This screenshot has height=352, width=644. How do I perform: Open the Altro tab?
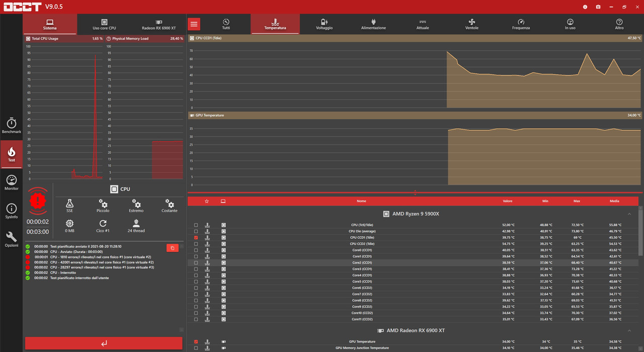click(x=619, y=24)
